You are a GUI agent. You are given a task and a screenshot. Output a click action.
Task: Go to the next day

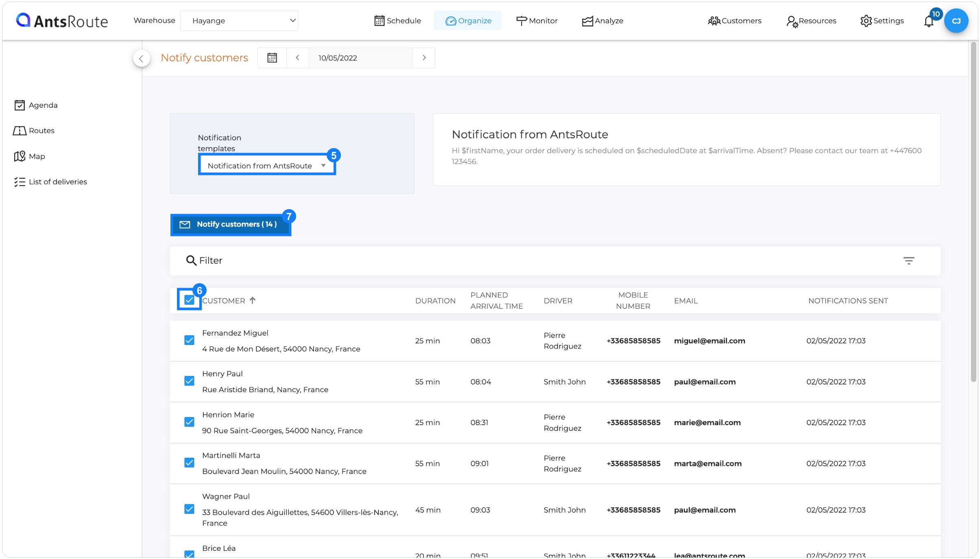(x=424, y=58)
